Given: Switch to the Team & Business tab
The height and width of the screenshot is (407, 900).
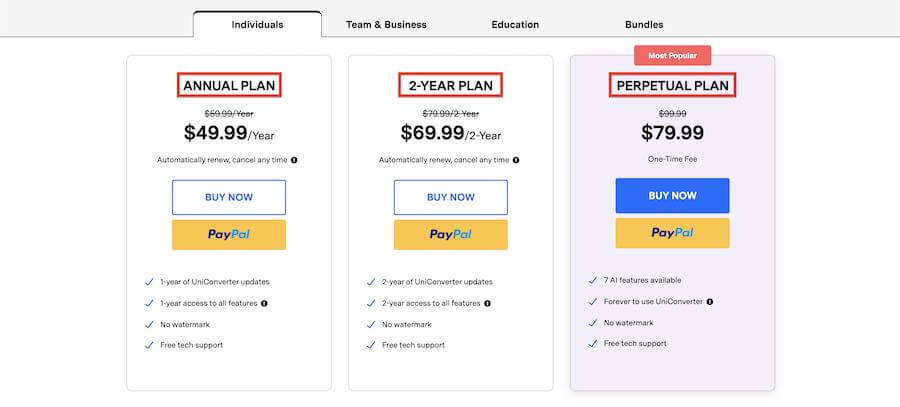Looking at the screenshot, I should tap(386, 25).
